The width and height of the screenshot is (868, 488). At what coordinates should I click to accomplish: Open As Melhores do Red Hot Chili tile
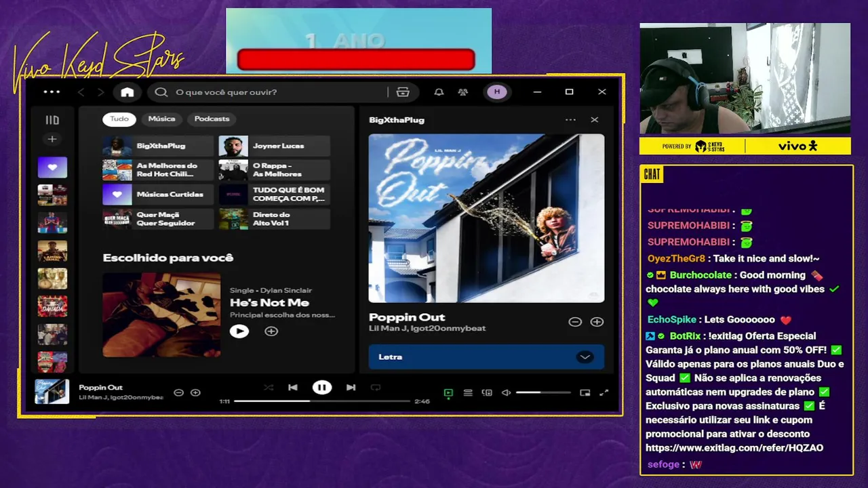tap(158, 170)
